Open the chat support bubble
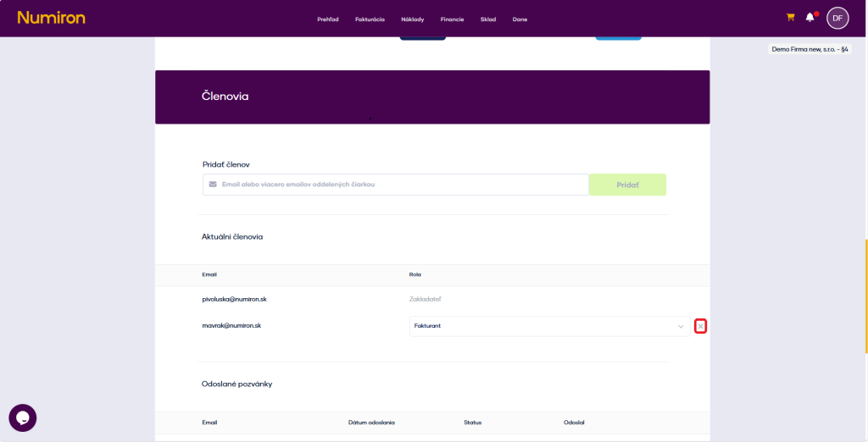The image size is (868, 442). point(23,417)
